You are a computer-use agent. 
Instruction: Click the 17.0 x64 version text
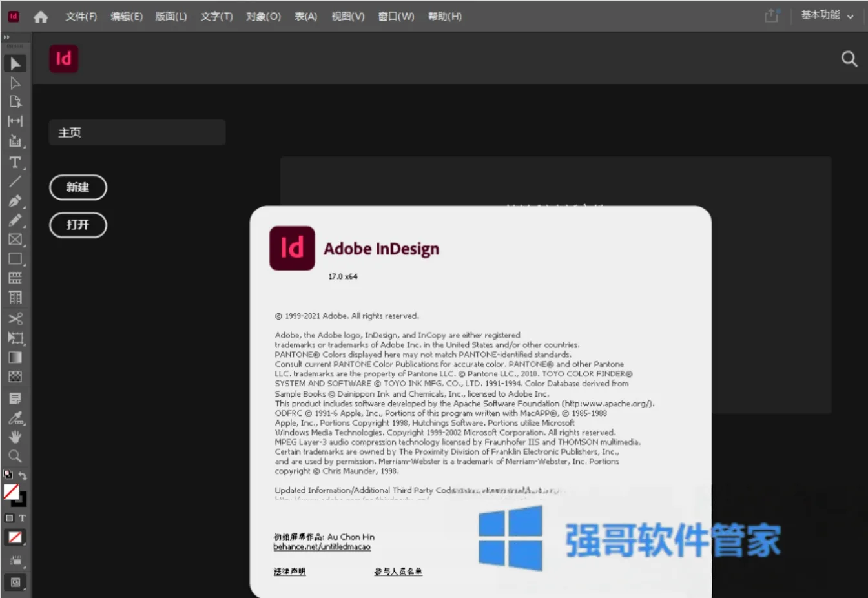pyautogui.click(x=342, y=276)
